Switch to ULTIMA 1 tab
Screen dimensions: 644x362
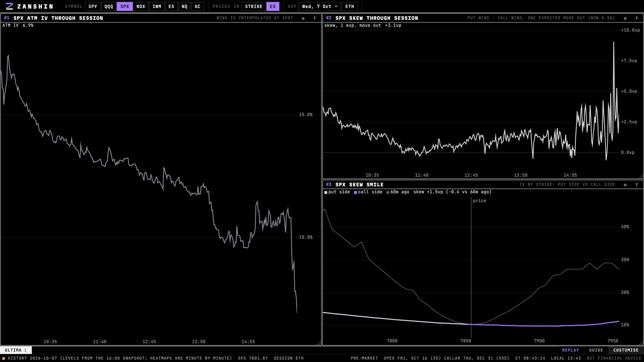coord(16,350)
